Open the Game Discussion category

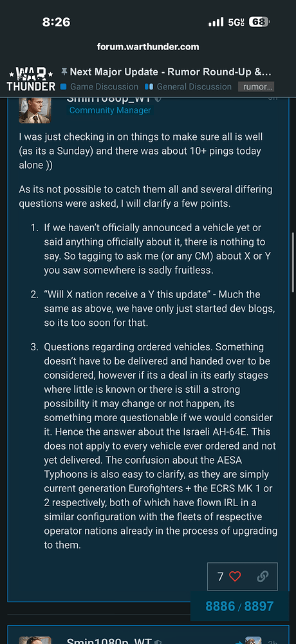99,87
